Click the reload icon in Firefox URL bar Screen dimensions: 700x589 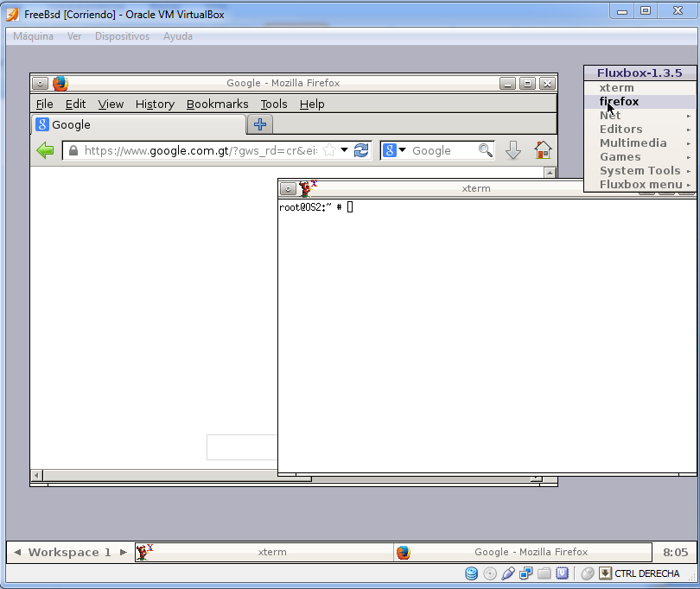pos(361,150)
